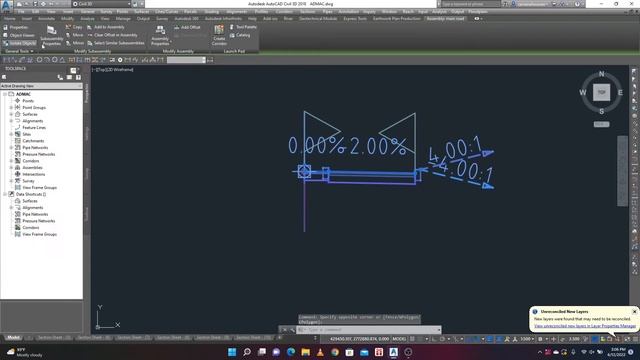Open VLC from the taskbar
This screenshot has width=640, height=360.
[x=320, y=352]
